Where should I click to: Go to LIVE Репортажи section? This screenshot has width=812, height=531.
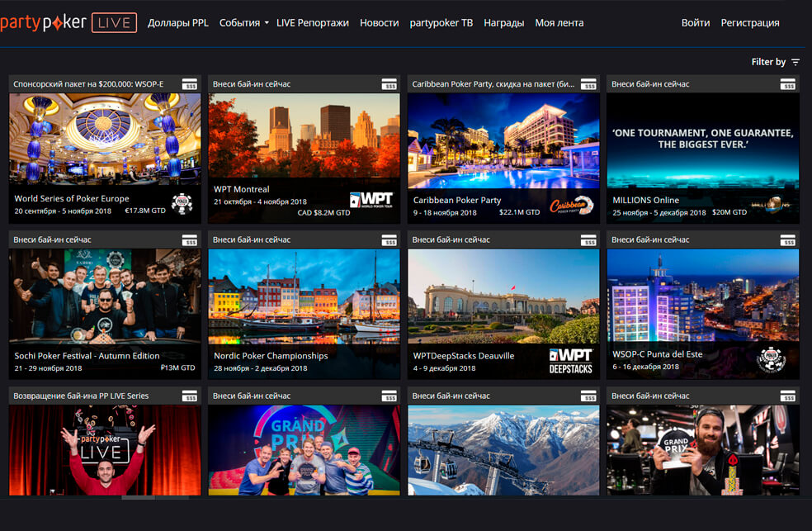(313, 23)
